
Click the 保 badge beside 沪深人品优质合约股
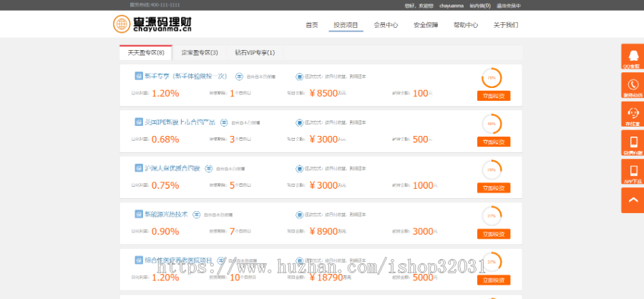[x=138, y=168]
